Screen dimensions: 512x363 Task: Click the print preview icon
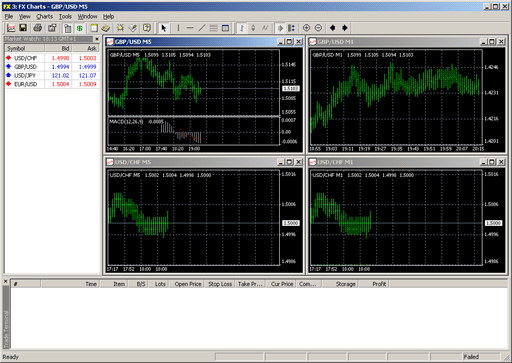(52, 28)
